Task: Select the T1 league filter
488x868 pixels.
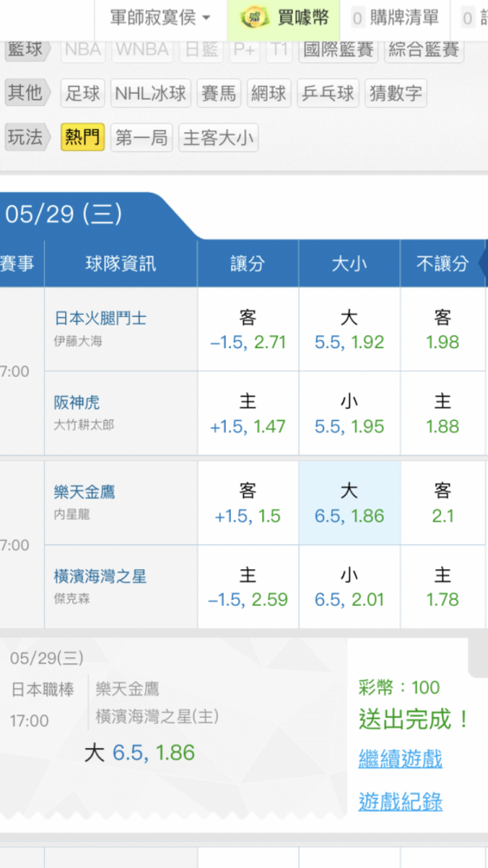Action: coord(280,49)
